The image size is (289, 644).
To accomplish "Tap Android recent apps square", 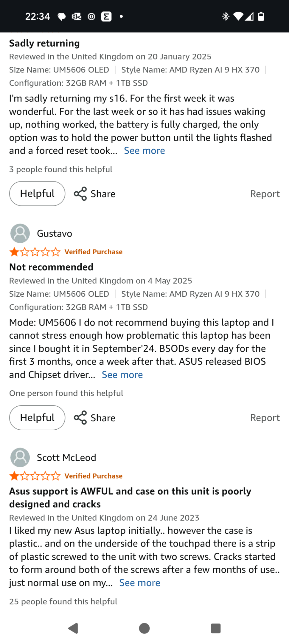I will tap(215, 628).
